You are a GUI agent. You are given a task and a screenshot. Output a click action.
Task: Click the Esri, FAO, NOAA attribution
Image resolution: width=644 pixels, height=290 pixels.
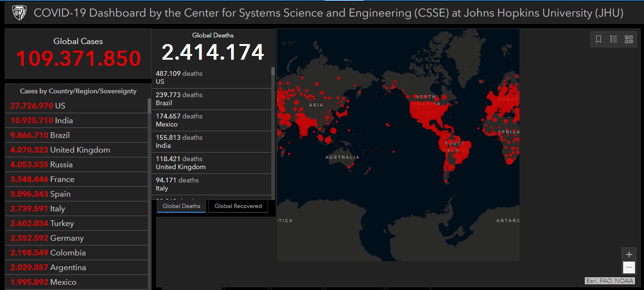[610, 281]
